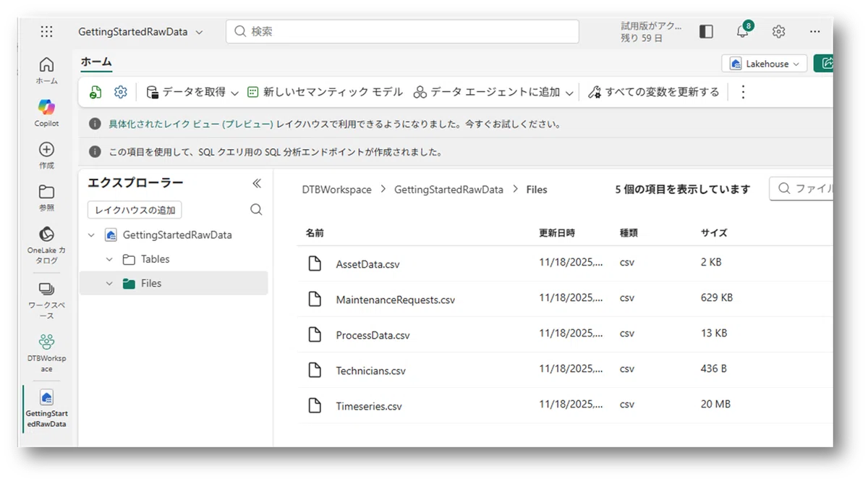This screenshot has height=482, width=868.
Task: Open settings gear in top header
Action: pos(778,31)
